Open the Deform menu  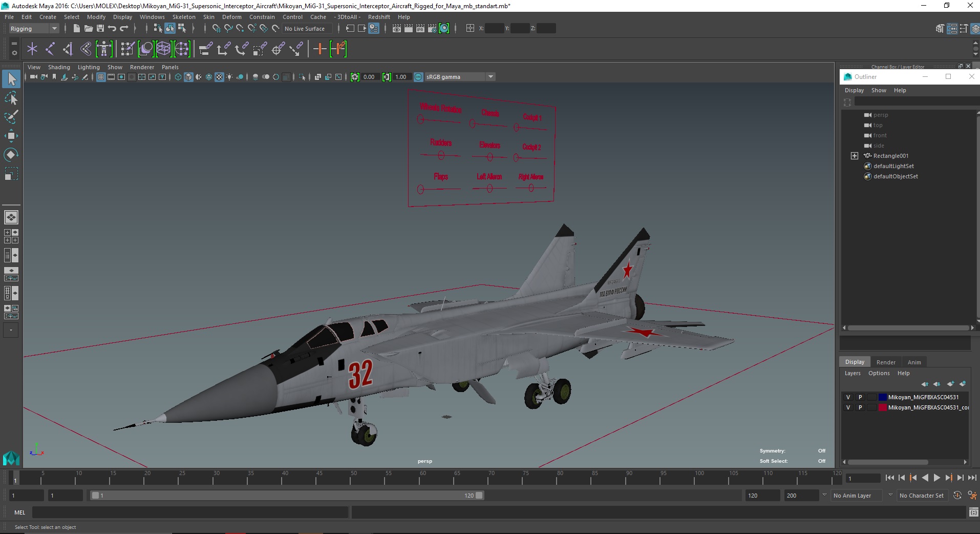(x=231, y=17)
